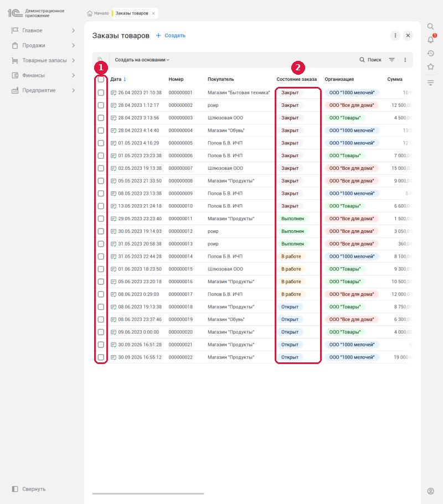Check the box for order 000000022
443x504 pixels.
[101, 357]
